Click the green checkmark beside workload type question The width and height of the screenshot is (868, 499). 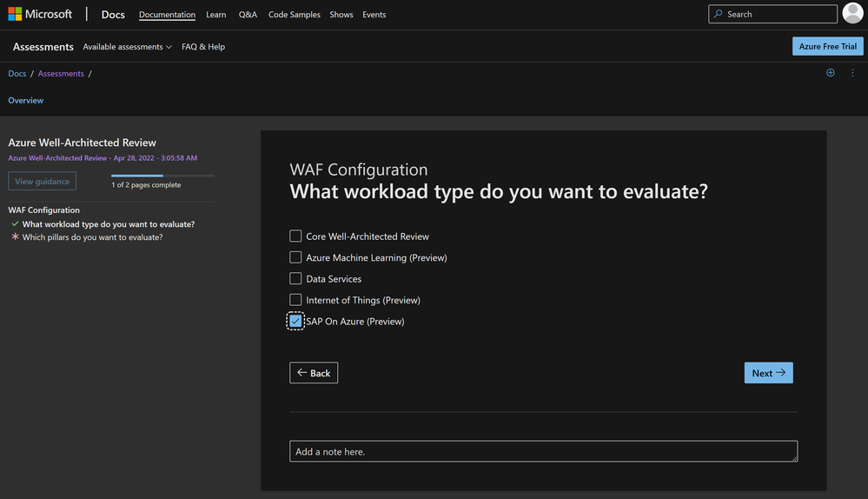click(15, 223)
